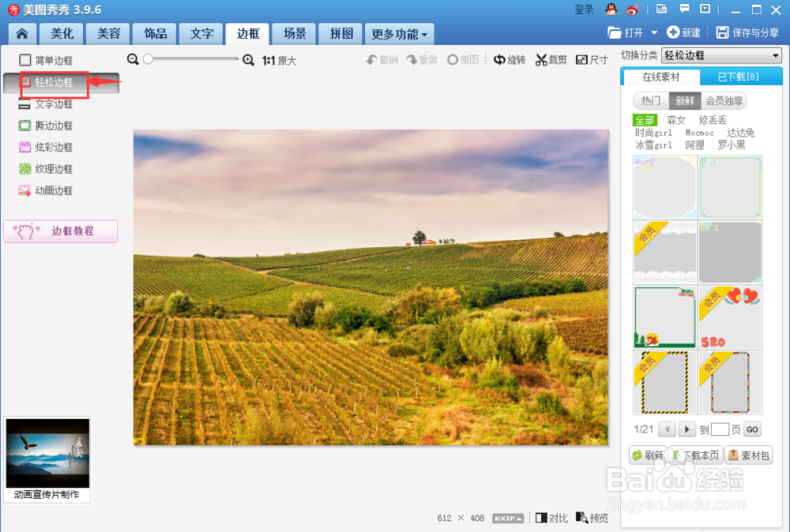790x532 pixels.
Task: Select 撕边边框 category
Action: 46,126
